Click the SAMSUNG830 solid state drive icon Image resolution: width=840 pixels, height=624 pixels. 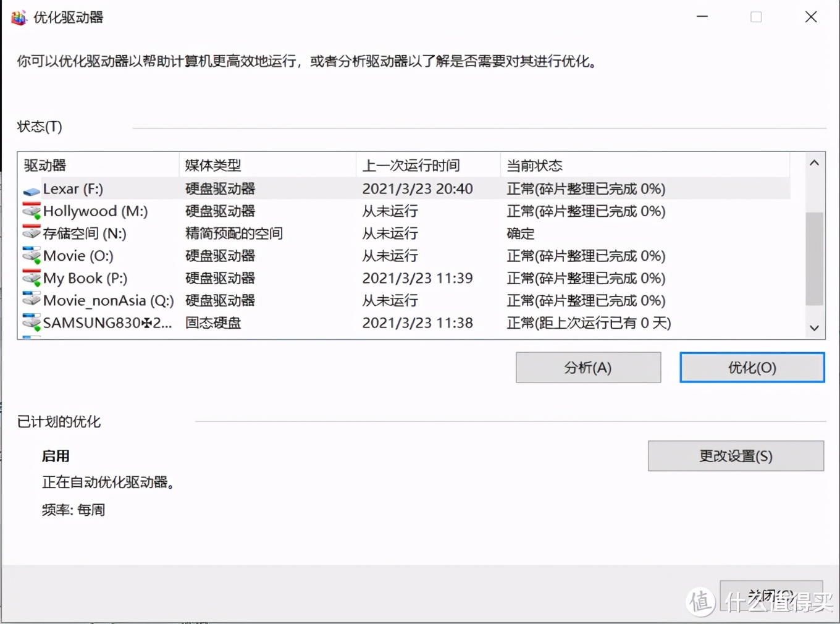31,323
